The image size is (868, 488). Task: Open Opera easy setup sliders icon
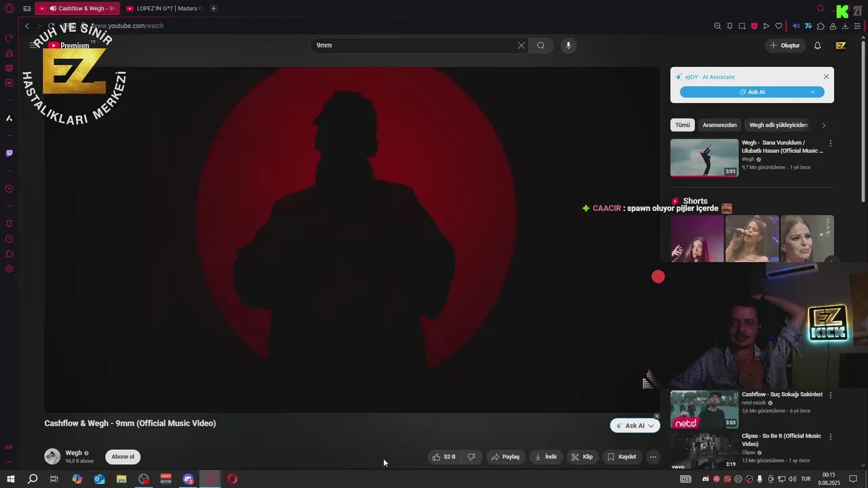[857, 26]
